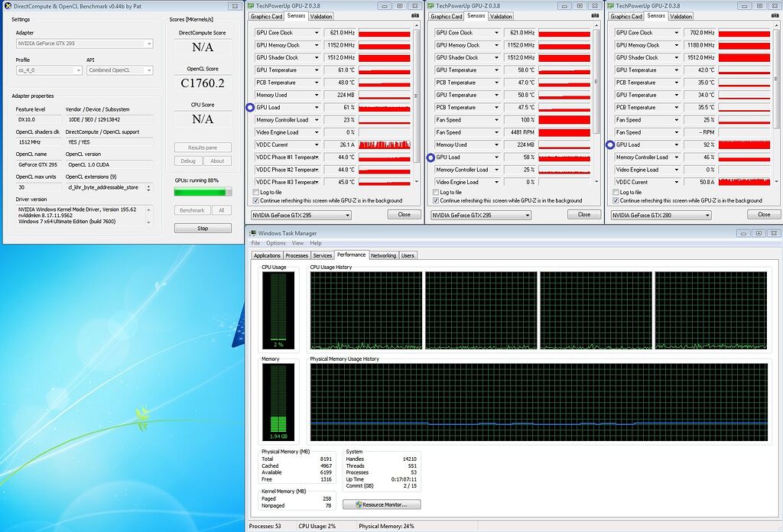Open API dropdown showing Combined OpenCL
The height and width of the screenshot is (532, 783).
[120, 70]
